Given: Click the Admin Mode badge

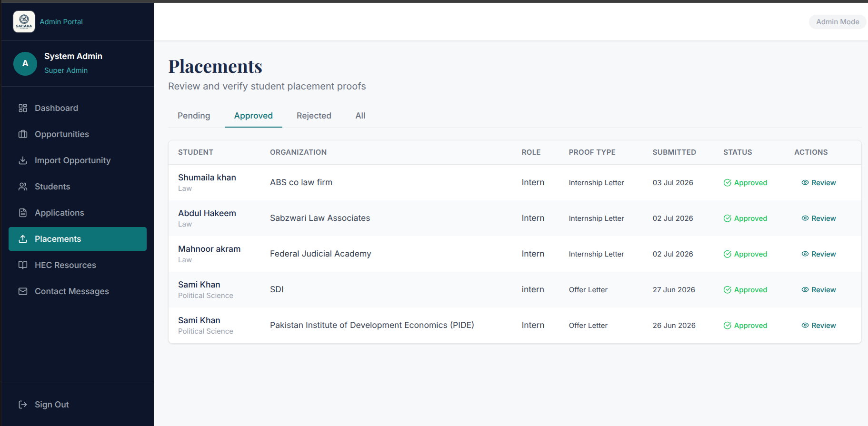Looking at the screenshot, I should pos(838,22).
